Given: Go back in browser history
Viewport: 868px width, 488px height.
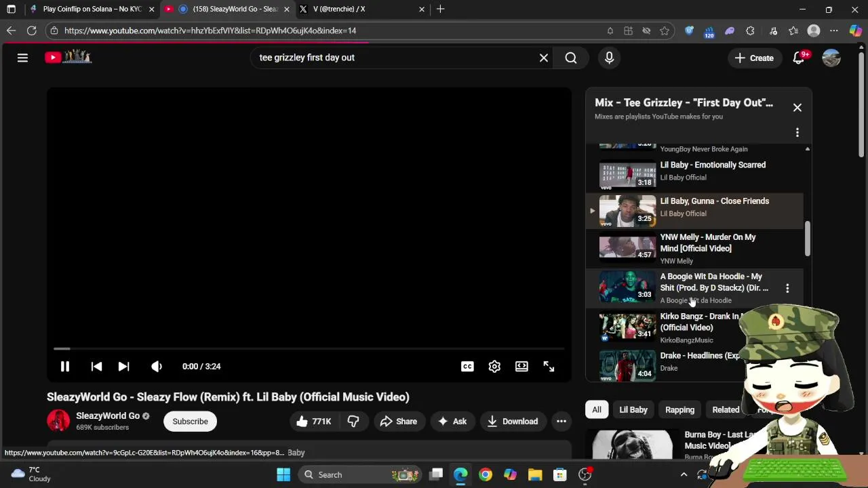Looking at the screenshot, I should point(11,30).
